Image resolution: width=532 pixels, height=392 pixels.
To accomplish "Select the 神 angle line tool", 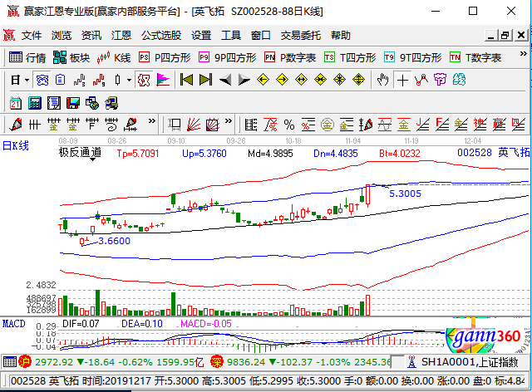I will pyautogui.click(x=480, y=125).
